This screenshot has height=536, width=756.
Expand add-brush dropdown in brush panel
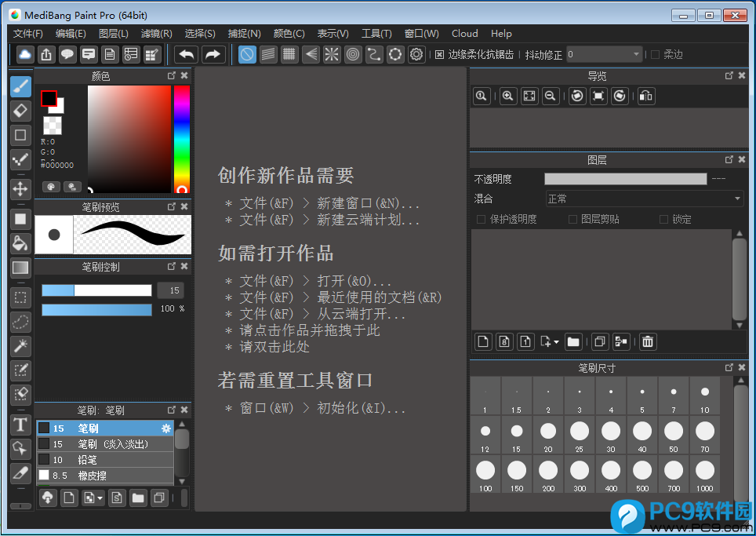100,498
